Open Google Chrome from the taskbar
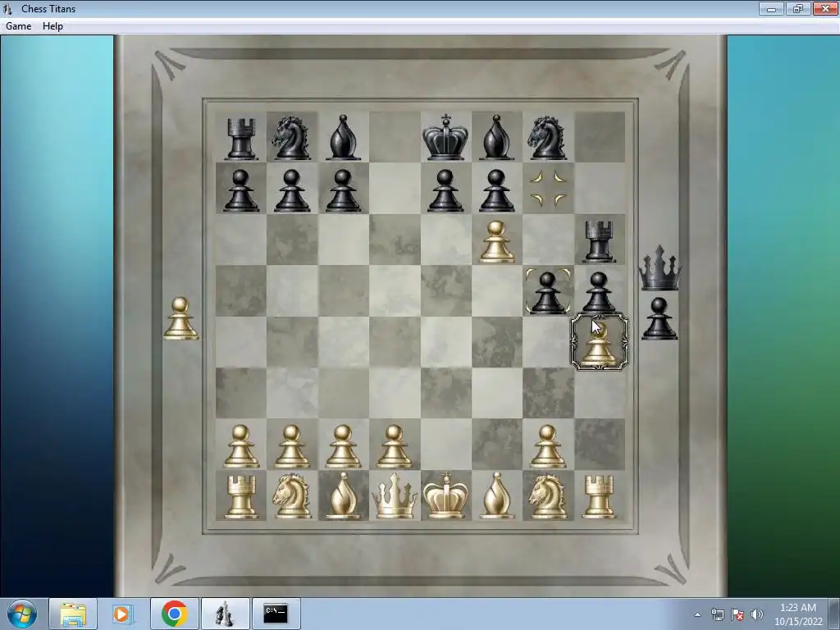This screenshot has width=840, height=630. click(x=174, y=614)
